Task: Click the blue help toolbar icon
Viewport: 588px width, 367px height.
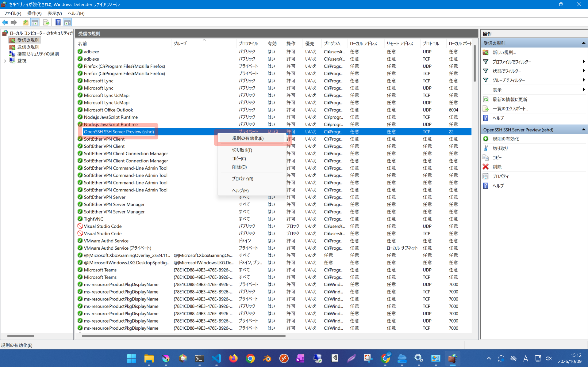Action: (x=58, y=22)
